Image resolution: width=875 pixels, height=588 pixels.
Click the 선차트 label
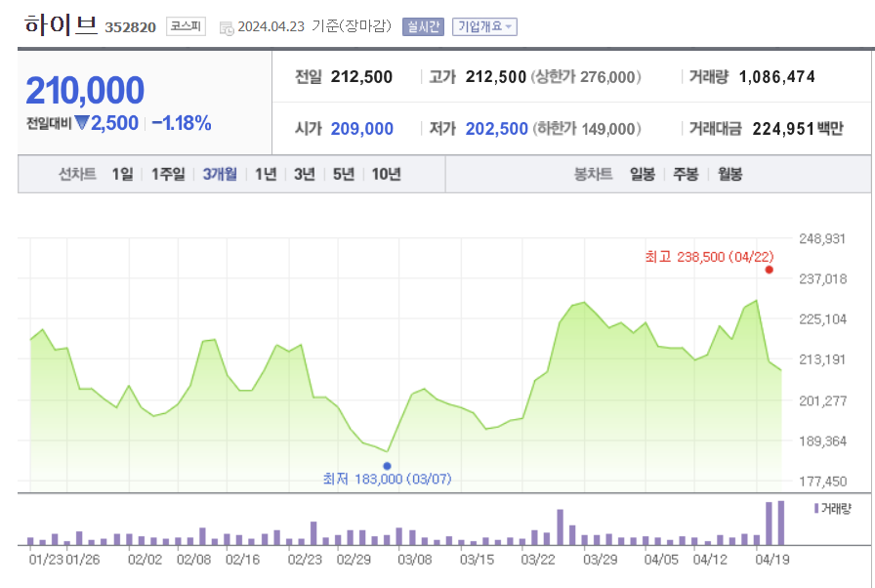point(77,174)
